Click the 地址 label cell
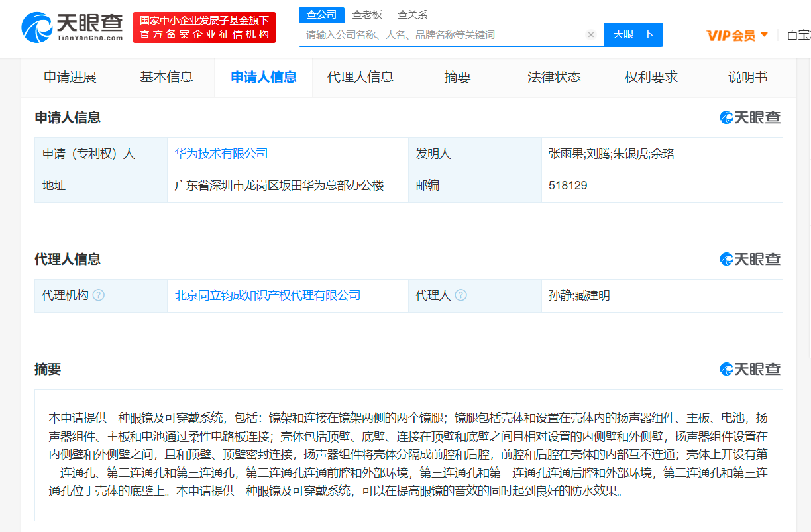Viewport: 811px width, 532px height. coord(101,186)
